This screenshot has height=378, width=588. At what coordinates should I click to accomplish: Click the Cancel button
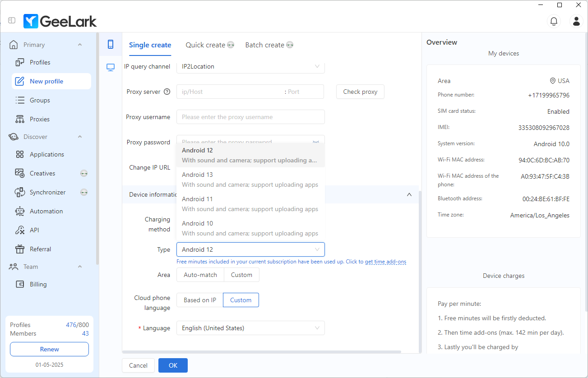(138, 365)
